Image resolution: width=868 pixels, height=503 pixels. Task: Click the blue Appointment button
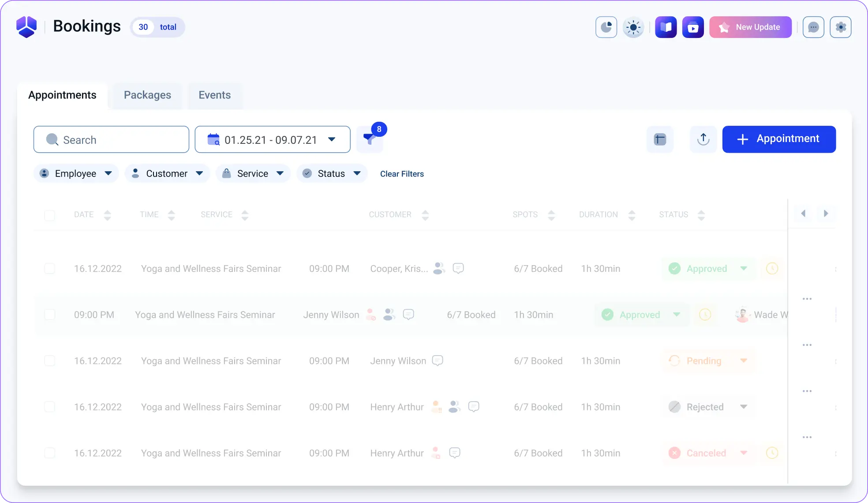(779, 139)
